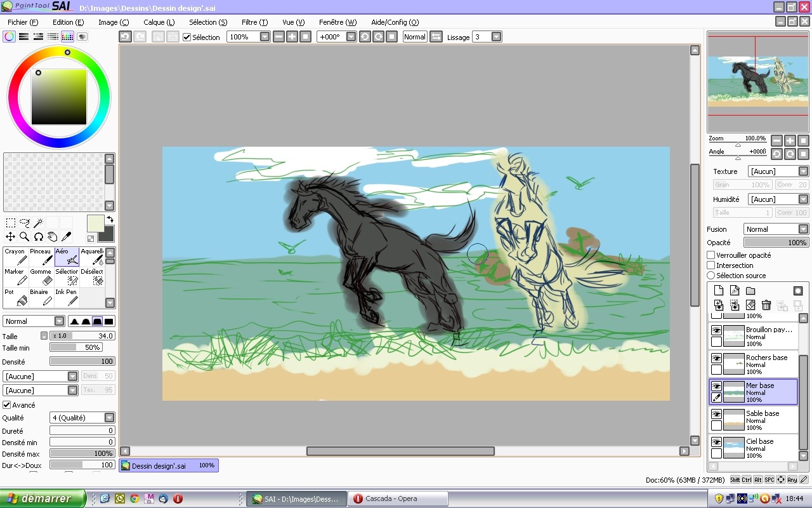
Task: Click the undo arrow in toolbar
Action: click(x=126, y=37)
